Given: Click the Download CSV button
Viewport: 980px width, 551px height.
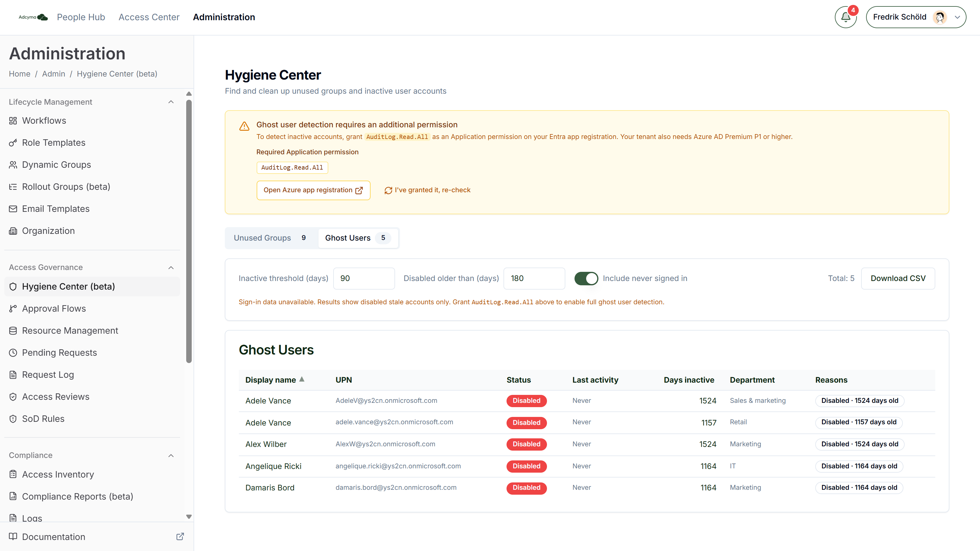Looking at the screenshot, I should 898,278.
